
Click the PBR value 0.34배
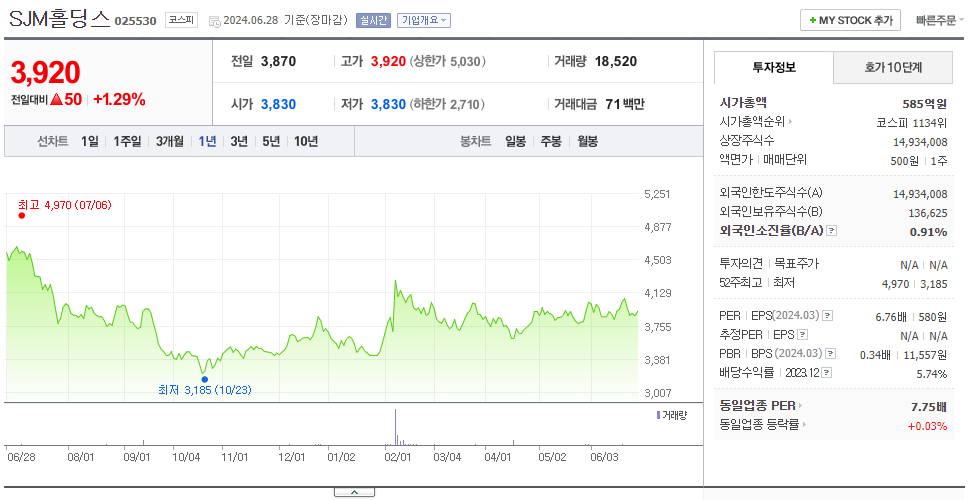[x=876, y=355]
